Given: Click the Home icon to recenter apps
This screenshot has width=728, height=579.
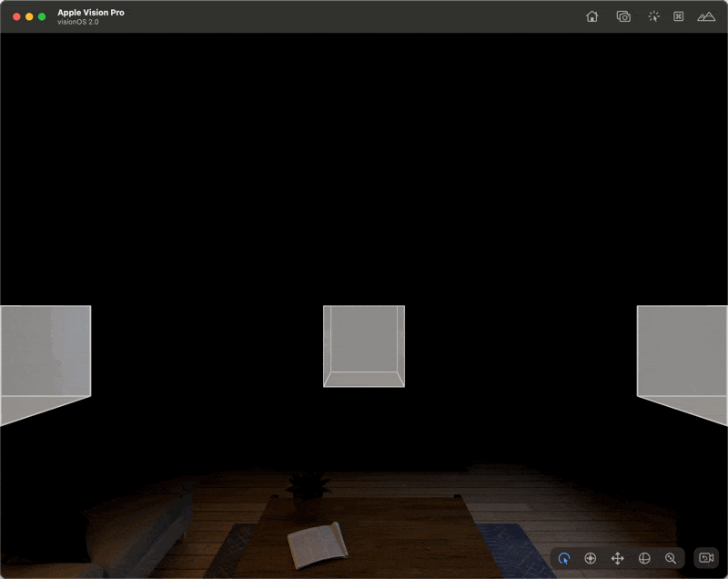Looking at the screenshot, I should point(592,16).
